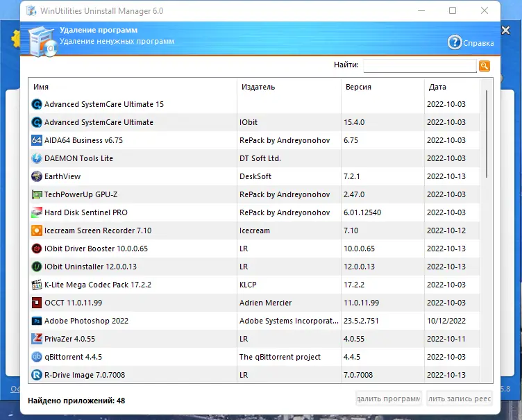Select the Adobe Photoshop 2022 icon

(x=37, y=321)
